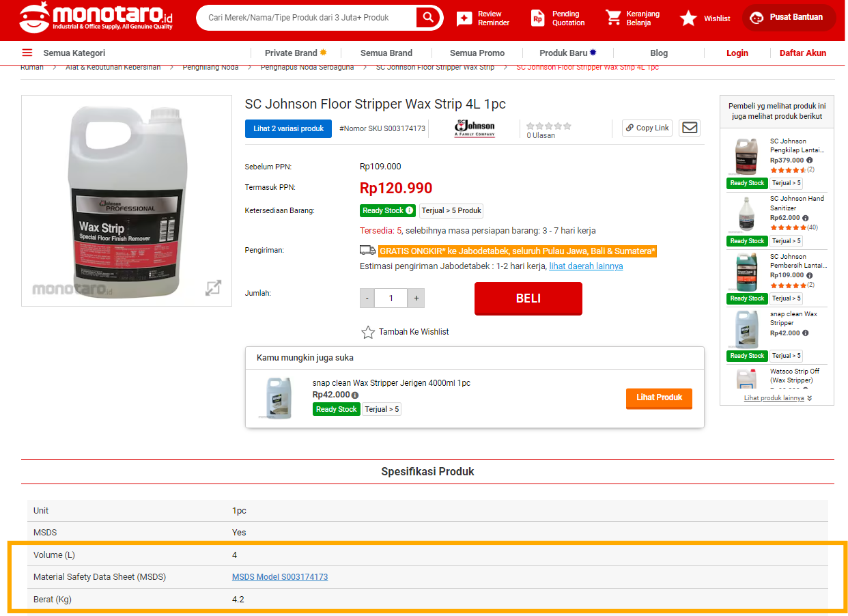Click the delivery truck icon
Viewport: 848px width, 616px height.
pos(367,251)
